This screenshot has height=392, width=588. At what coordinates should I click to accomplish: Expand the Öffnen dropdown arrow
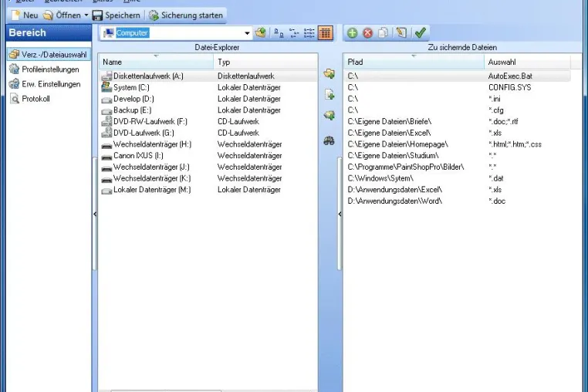coord(86,15)
